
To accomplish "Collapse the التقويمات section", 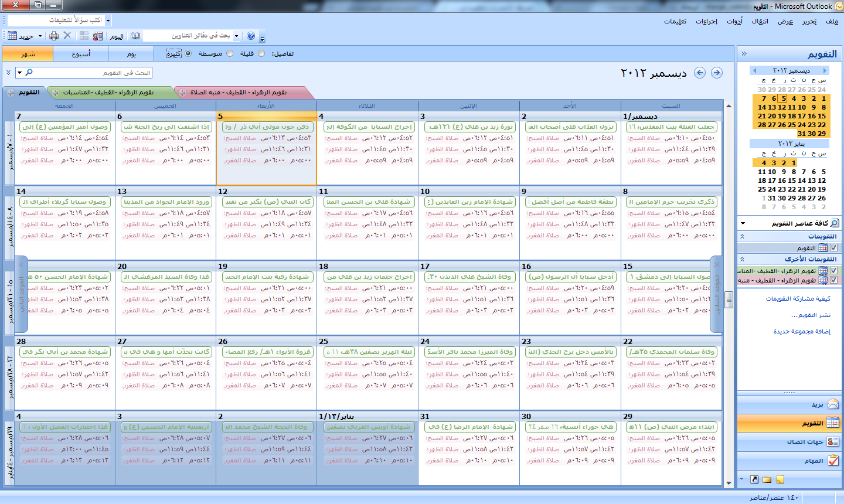I will [742, 237].
